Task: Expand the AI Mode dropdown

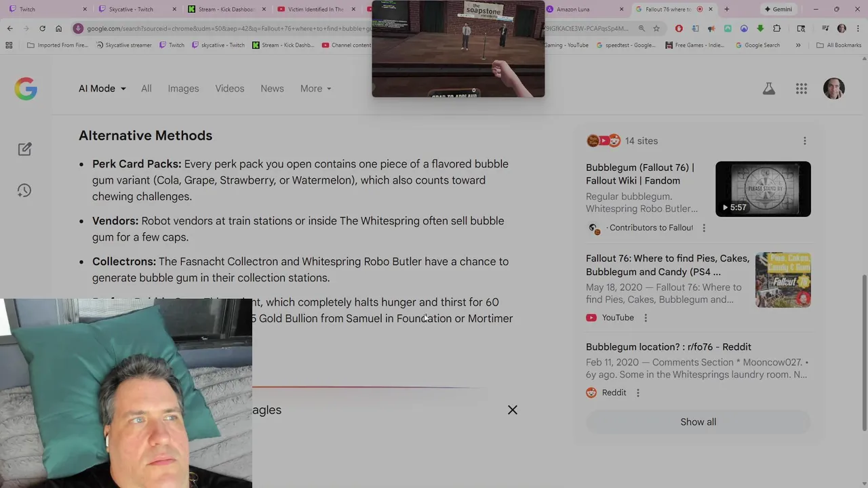Action: (102, 89)
